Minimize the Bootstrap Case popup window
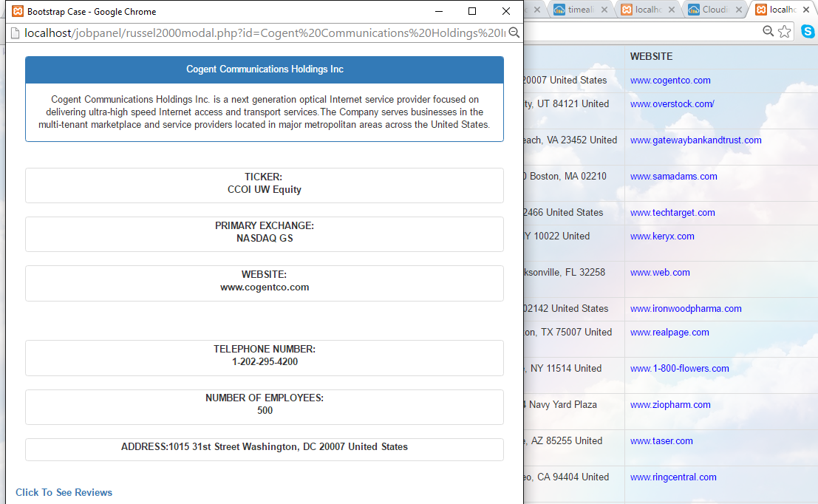 pos(439,11)
